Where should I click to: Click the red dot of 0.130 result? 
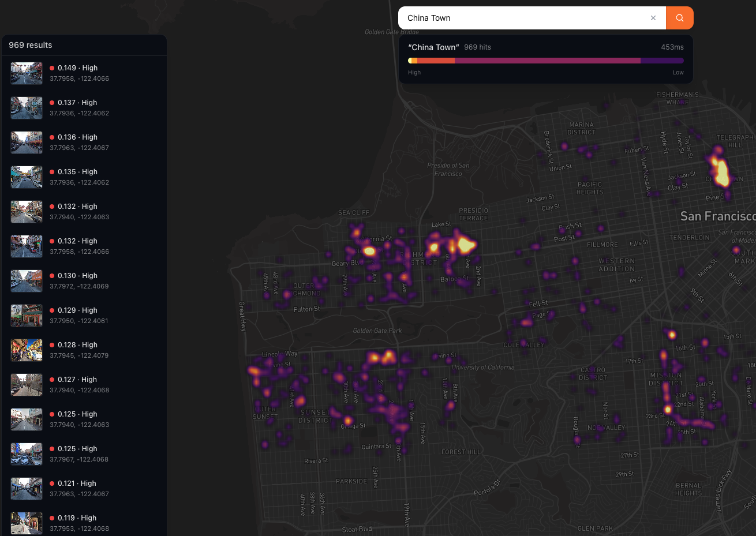pos(52,276)
